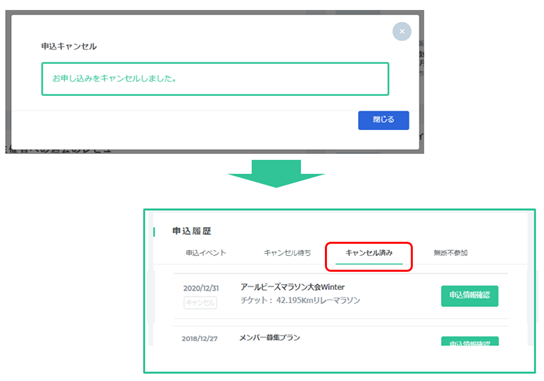This screenshot has width=544, height=381.
Task: Switch to the 無断不参加 tab
Action: (x=450, y=253)
